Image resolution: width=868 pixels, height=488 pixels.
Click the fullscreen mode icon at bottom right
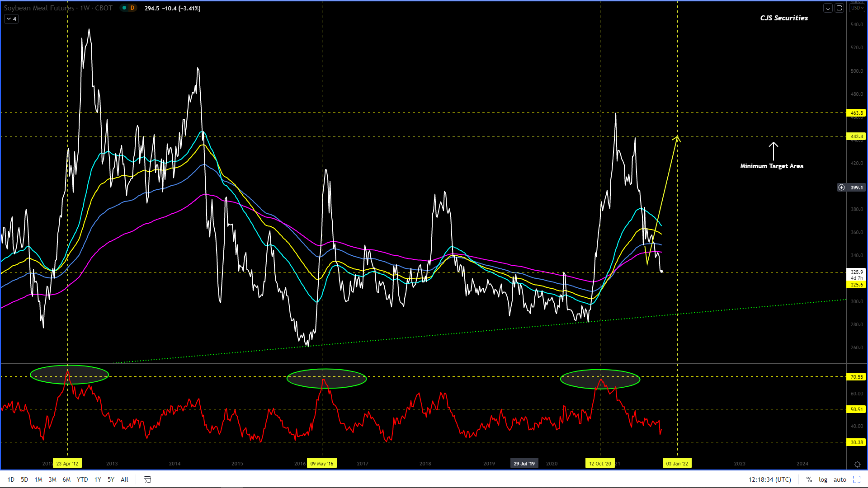point(856,479)
